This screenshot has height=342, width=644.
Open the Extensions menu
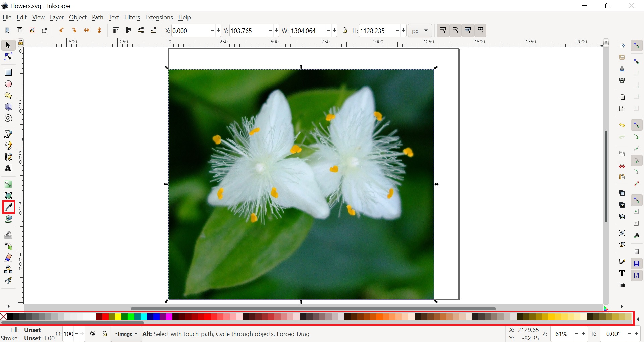coord(160,17)
